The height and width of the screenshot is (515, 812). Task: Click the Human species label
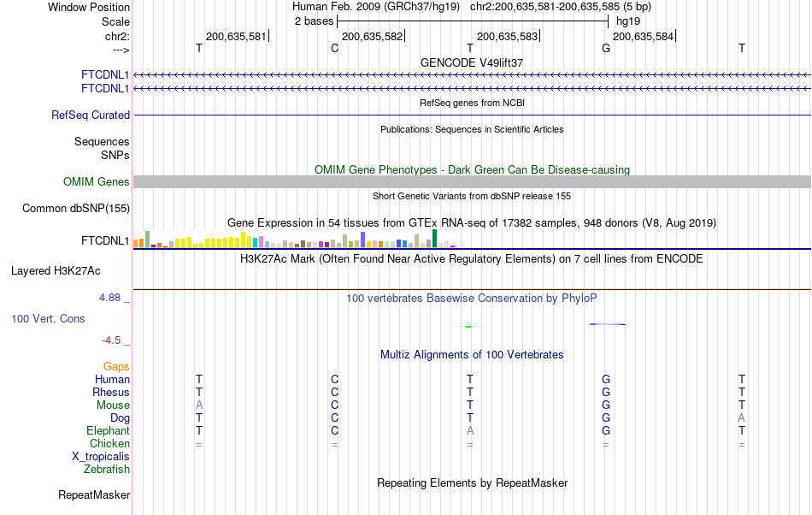pos(112,379)
